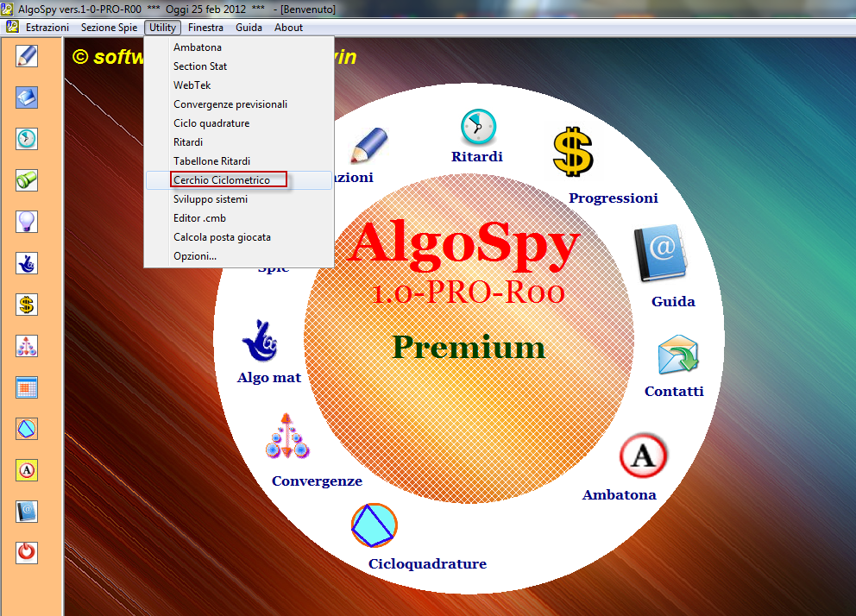
Task: Click the Ritardi clock icon on the wheel
Action: 478,127
